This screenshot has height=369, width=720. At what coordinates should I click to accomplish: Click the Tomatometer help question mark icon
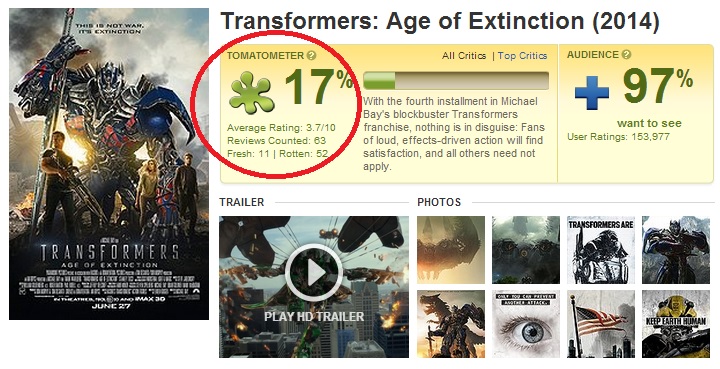[311, 56]
